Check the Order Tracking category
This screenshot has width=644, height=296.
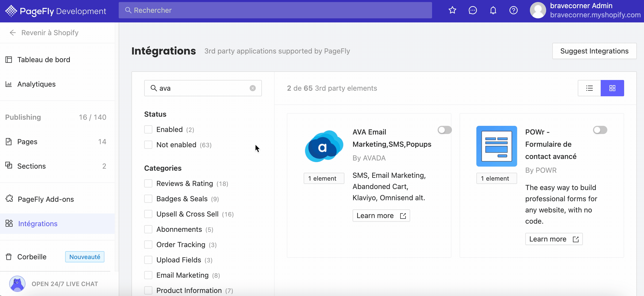click(148, 245)
